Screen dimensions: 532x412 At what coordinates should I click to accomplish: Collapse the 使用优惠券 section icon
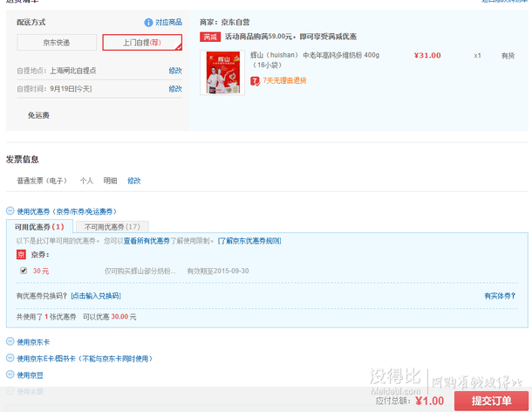pos(10,211)
